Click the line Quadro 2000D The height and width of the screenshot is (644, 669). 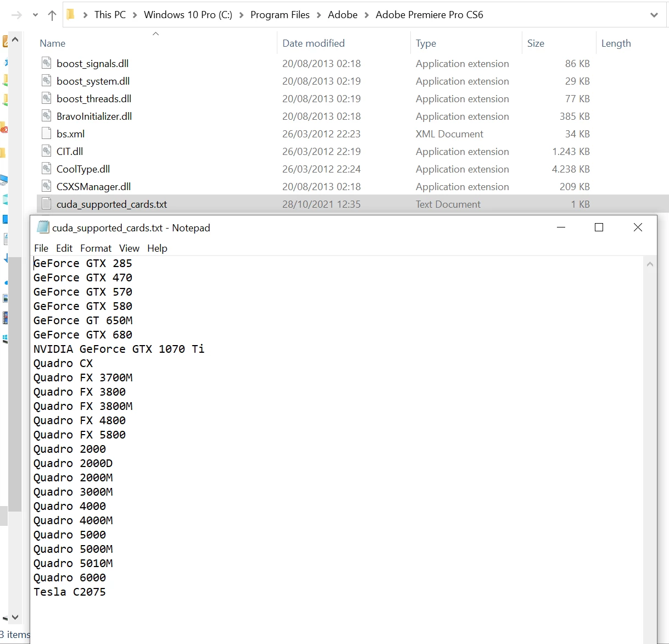click(73, 463)
